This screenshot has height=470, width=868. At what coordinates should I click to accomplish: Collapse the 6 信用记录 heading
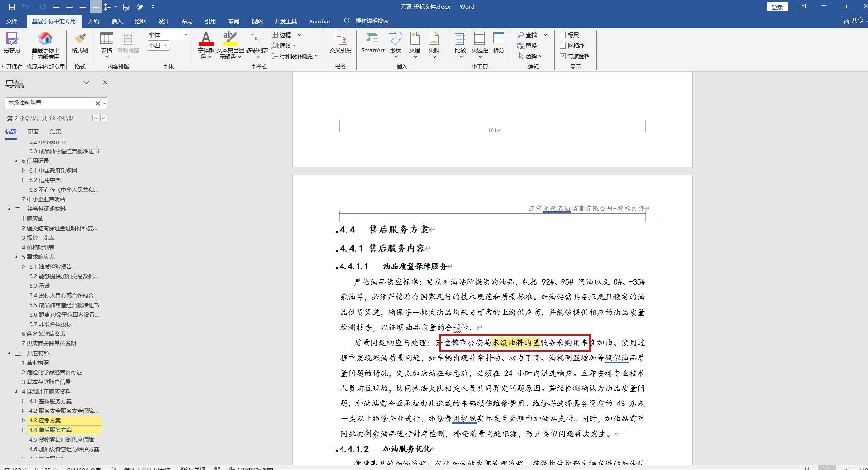pyautogui.click(x=16, y=161)
